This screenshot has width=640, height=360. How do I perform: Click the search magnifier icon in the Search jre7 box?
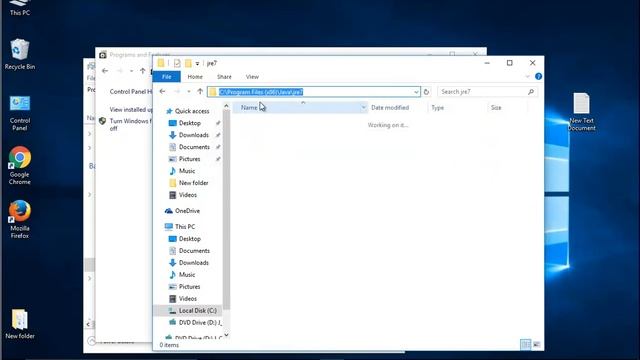(x=531, y=92)
